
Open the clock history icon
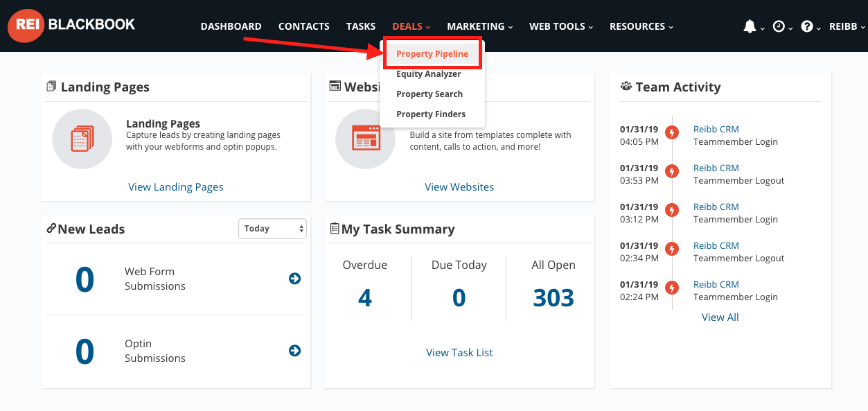pos(779,26)
